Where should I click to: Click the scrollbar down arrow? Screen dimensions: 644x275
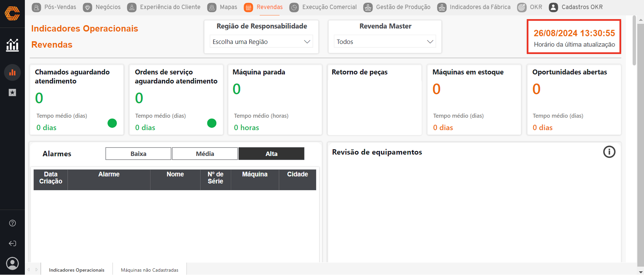(x=641, y=272)
